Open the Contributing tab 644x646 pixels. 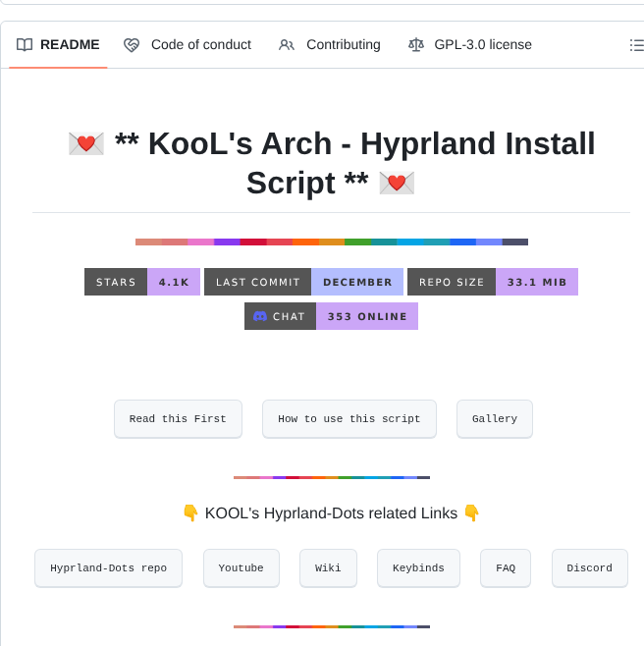(x=330, y=44)
